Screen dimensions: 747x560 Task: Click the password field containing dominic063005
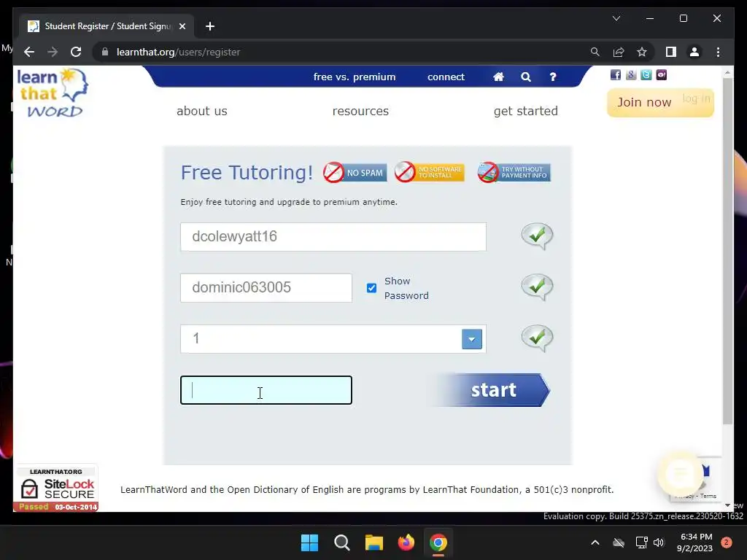pyautogui.click(x=266, y=287)
